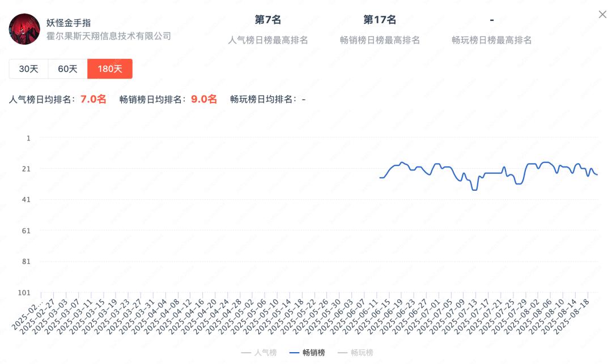This screenshot has height=364, width=612.
Task: Click the 畅销榜日榜最高排名 label
Action: coord(380,40)
